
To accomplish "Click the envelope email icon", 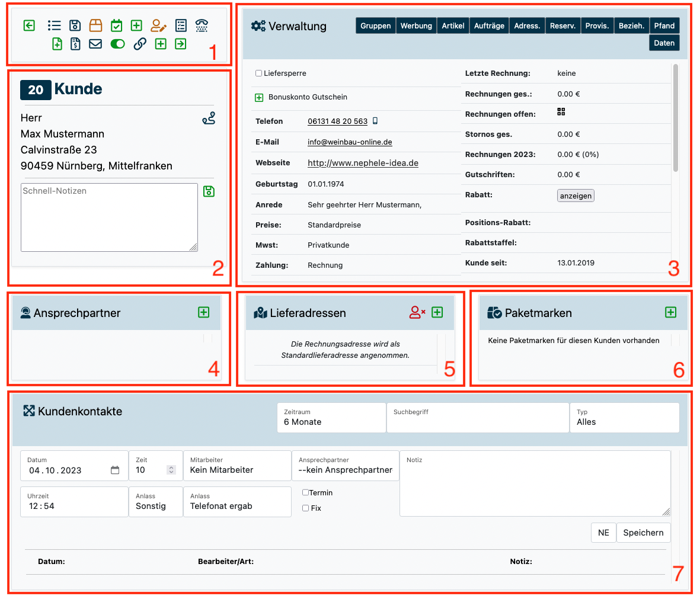I will pyautogui.click(x=95, y=44).
